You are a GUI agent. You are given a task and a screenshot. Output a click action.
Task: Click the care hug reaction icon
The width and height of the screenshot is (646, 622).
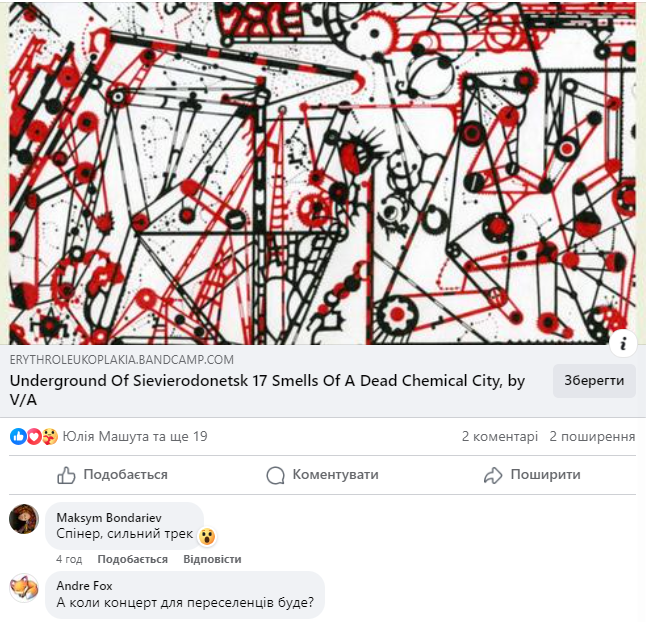(50, 437)
